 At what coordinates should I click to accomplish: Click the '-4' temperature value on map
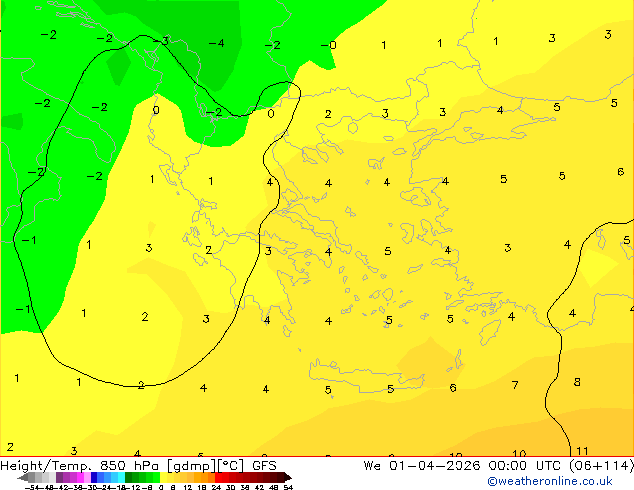216,43
